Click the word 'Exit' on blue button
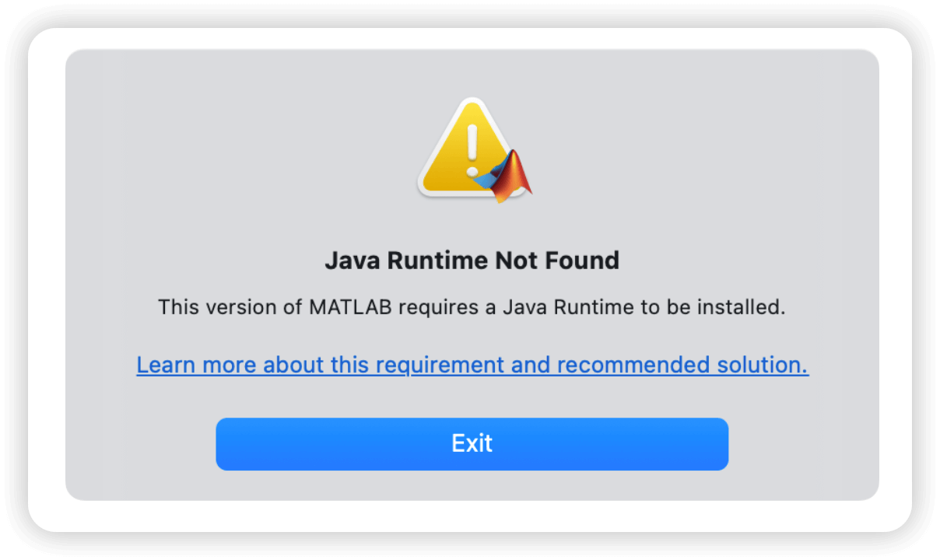 click(472, 443)
